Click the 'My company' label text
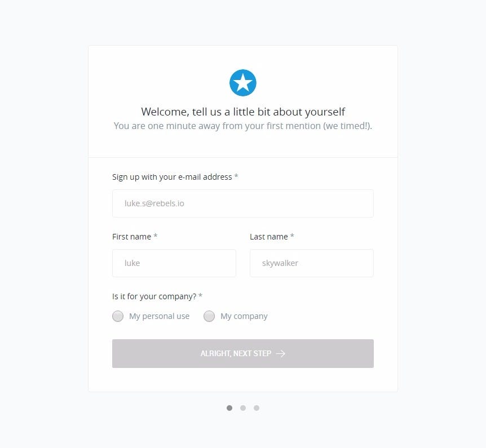Image resolution: width=486 pixels, height=448 pixels. (x=244, y=316)
